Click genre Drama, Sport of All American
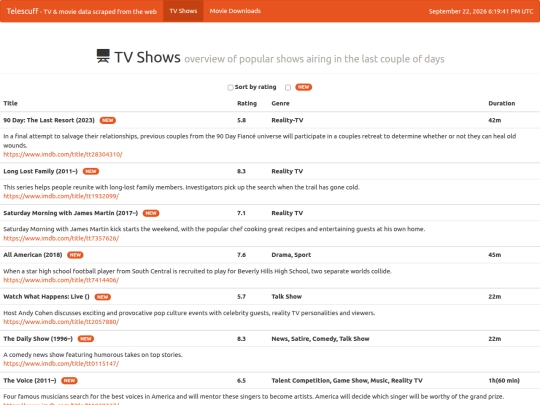Viewport: 540px width, 405px height. [291, 255]
